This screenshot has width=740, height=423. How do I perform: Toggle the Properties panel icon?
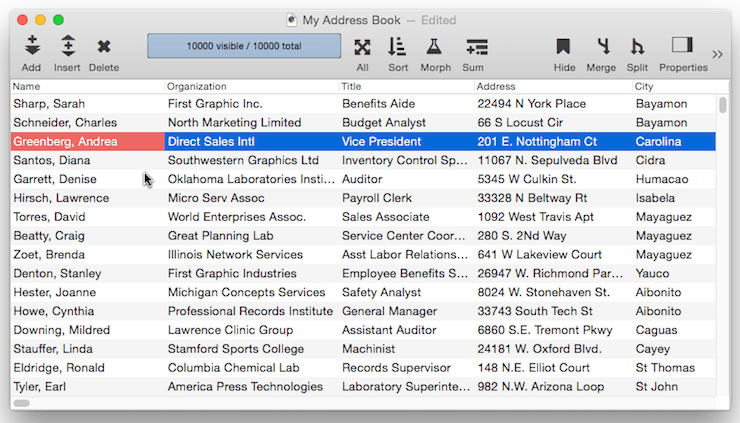point(682,45)
